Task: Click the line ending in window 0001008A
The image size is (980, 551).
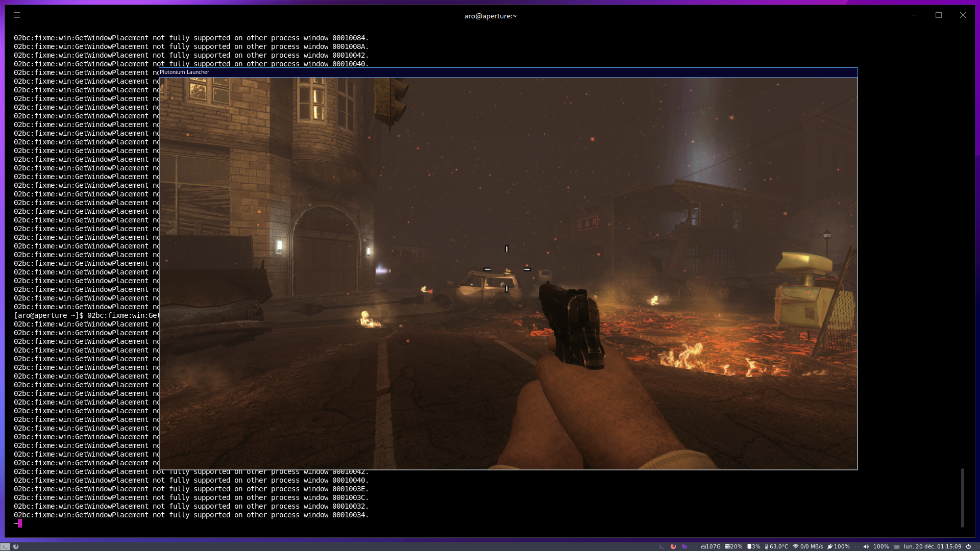Action: (x=191, y=46)
